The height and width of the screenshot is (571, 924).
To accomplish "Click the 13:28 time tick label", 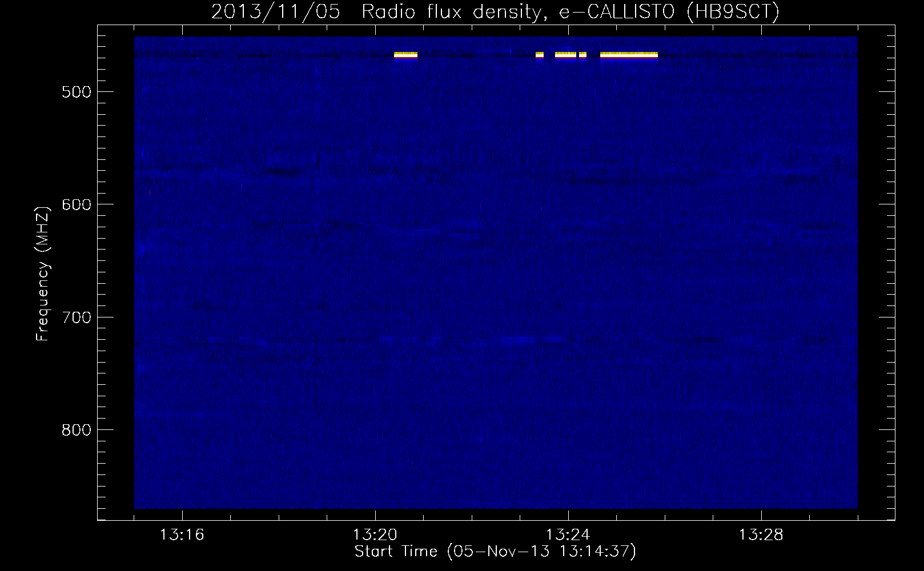I will coord(761,535).
